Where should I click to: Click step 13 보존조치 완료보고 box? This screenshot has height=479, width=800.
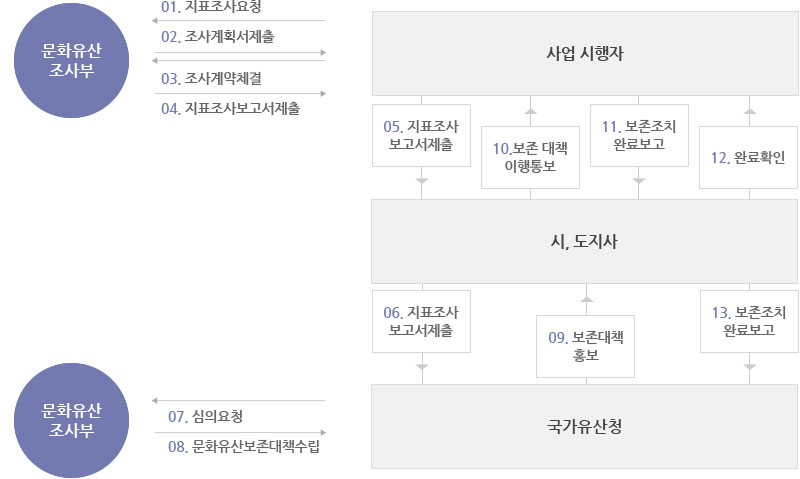pyautogui.click(x=749, y=321)
